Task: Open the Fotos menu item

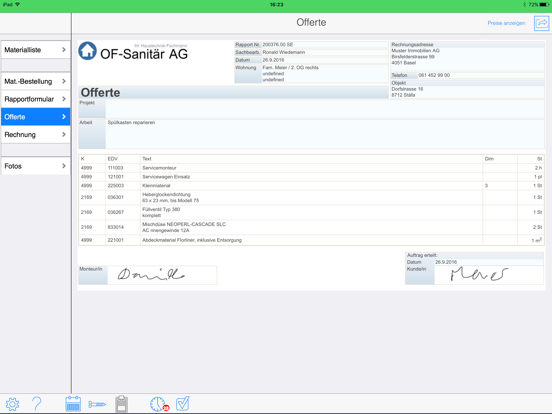Action: click(36, 166)
